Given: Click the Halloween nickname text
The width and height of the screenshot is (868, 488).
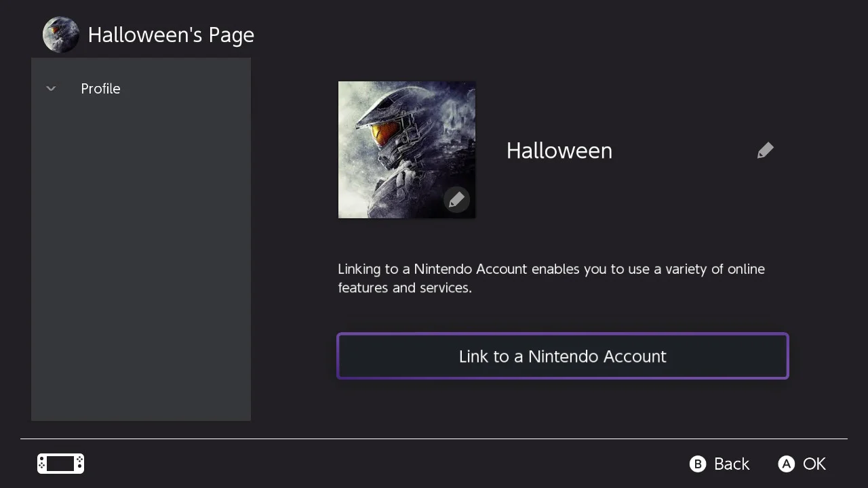Looking at the screenshot, I should [x=559, y=150].
